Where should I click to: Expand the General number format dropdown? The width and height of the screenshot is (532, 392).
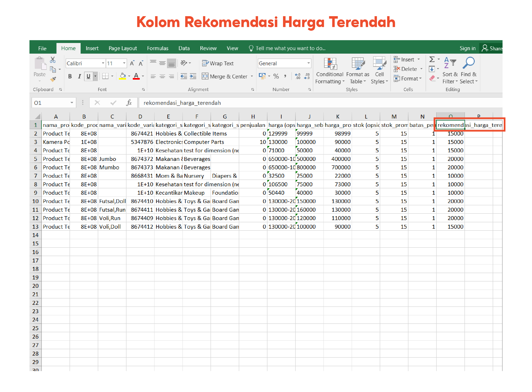[x=308, y=63]
